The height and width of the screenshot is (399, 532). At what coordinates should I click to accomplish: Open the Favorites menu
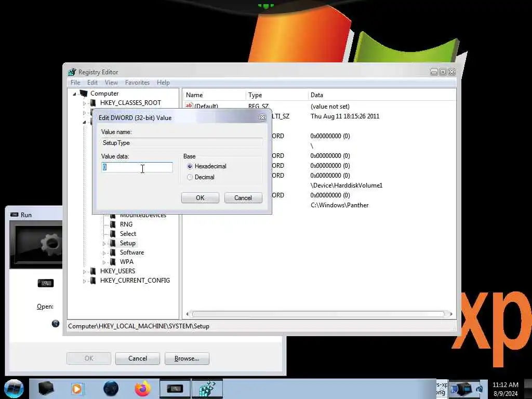(137, 83)
